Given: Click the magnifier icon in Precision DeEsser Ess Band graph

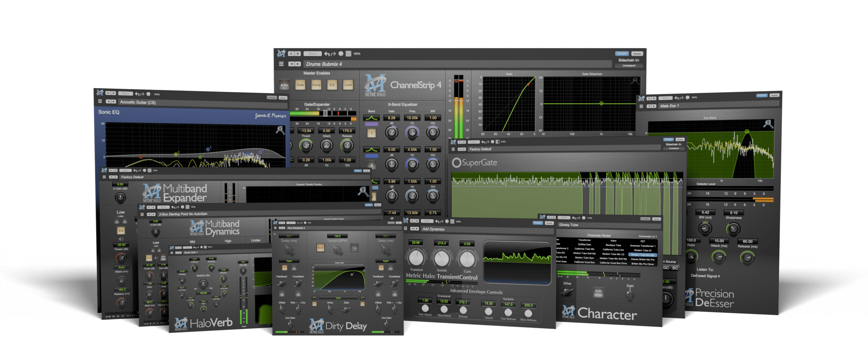Looking at the screenshot, I should coord(768,124).
